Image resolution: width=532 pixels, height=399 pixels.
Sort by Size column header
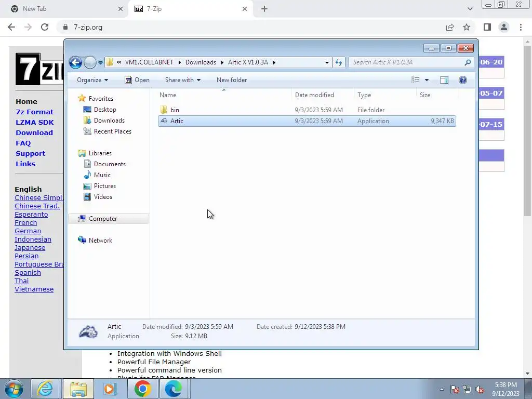tap(436, 95)
